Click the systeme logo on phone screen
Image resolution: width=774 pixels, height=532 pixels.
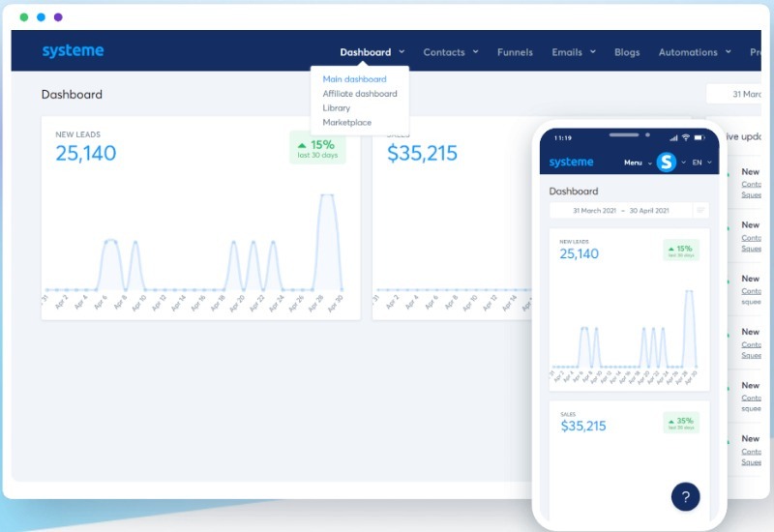(571, 162)
